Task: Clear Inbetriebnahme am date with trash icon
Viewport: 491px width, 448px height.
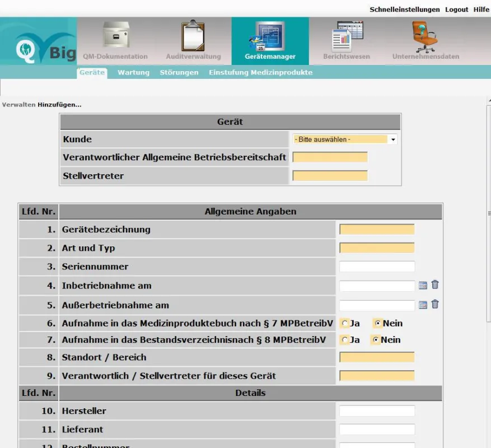Action: point(435,284)
